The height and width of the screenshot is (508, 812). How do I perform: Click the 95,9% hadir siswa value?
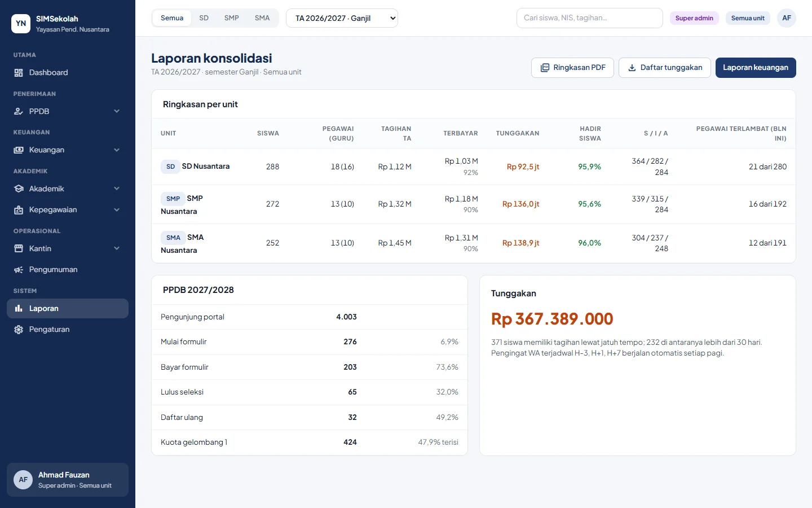[x=589, y=167]
